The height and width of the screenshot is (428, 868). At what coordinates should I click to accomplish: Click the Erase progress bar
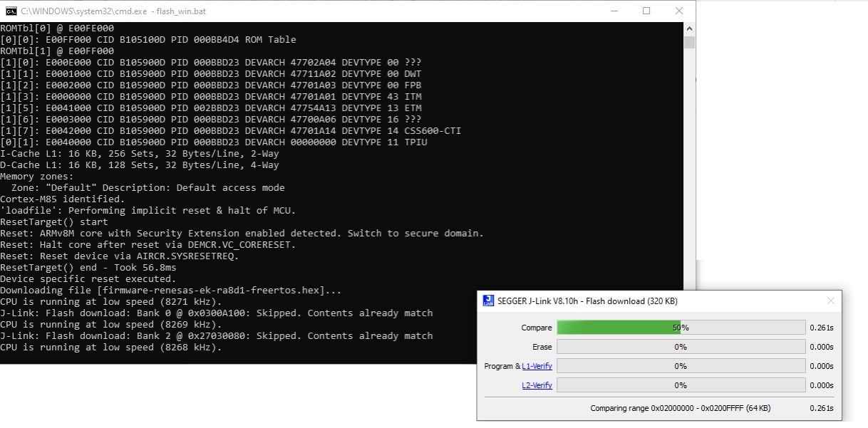tap(681, 347)
